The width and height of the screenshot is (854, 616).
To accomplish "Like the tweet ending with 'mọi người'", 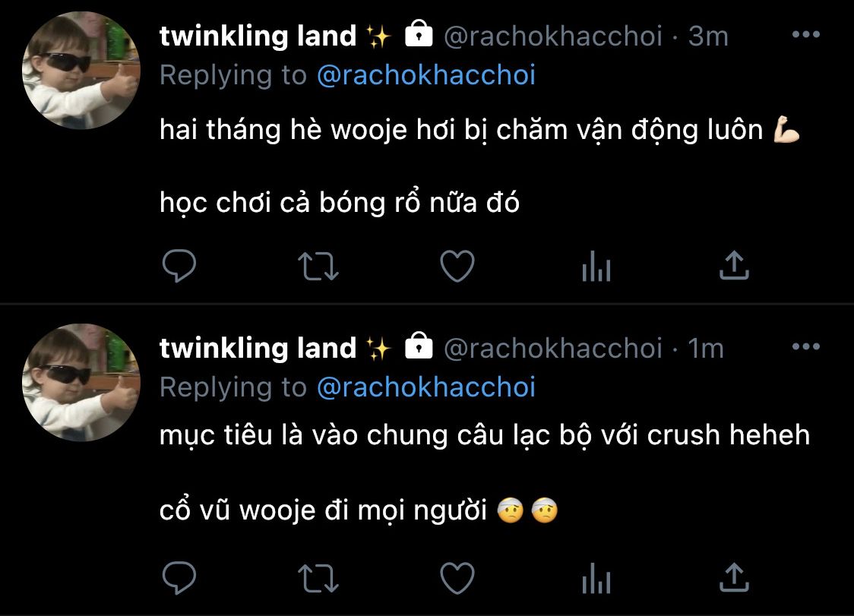I will pos(457,578).
